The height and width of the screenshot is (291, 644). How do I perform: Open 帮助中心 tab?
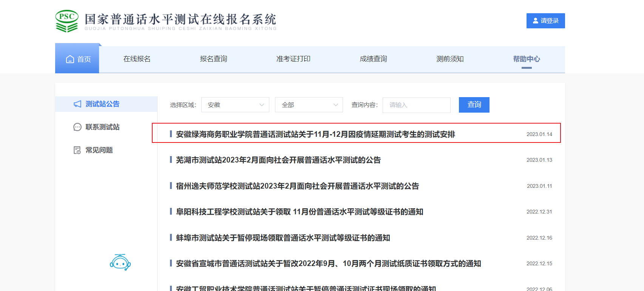[526, 59]
